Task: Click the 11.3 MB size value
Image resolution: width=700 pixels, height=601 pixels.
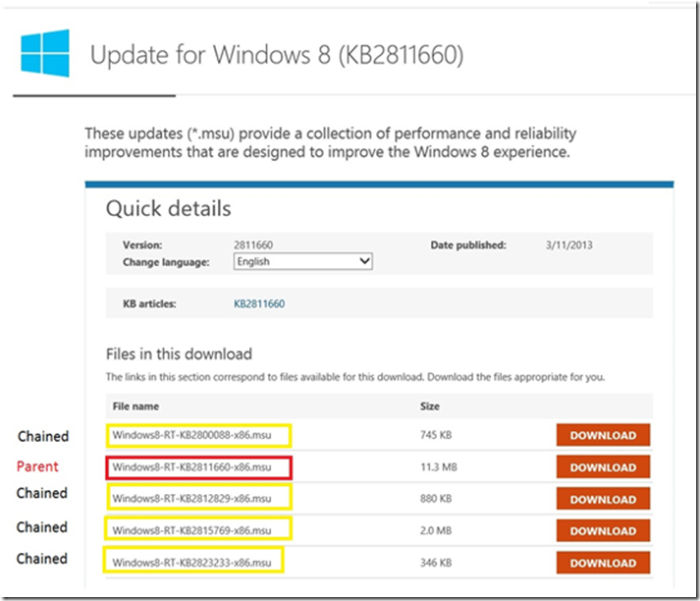Action: tap(439, 467)
